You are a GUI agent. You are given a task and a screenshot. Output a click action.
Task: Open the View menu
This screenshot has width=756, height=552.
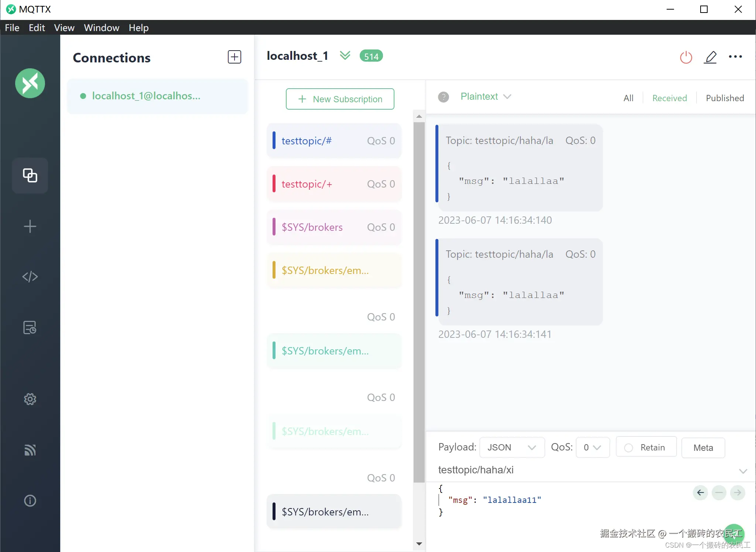tap(64, 28)
